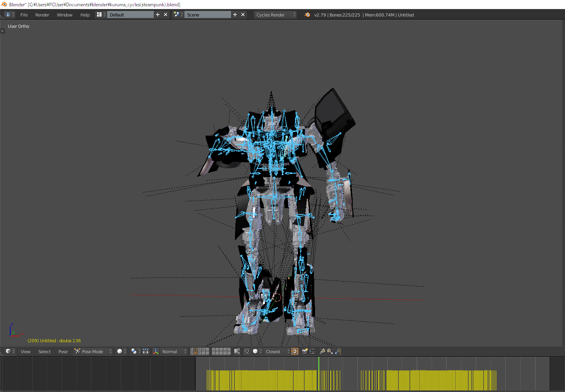Toggle snap during transform magnet icon
This screenshot has height=392, width=565.
(x=247, y=352)
